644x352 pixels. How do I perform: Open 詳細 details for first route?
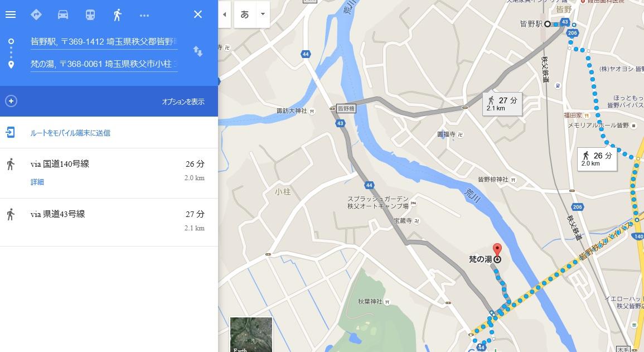[37, 182]
